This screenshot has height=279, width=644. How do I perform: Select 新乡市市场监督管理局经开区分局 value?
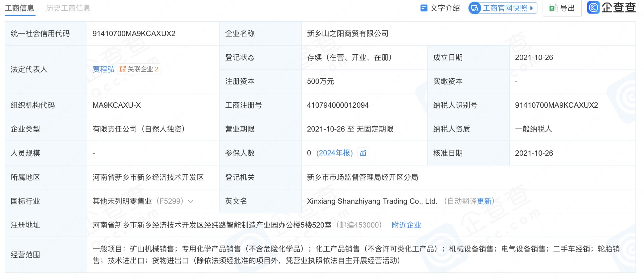[x=362, y=177]
